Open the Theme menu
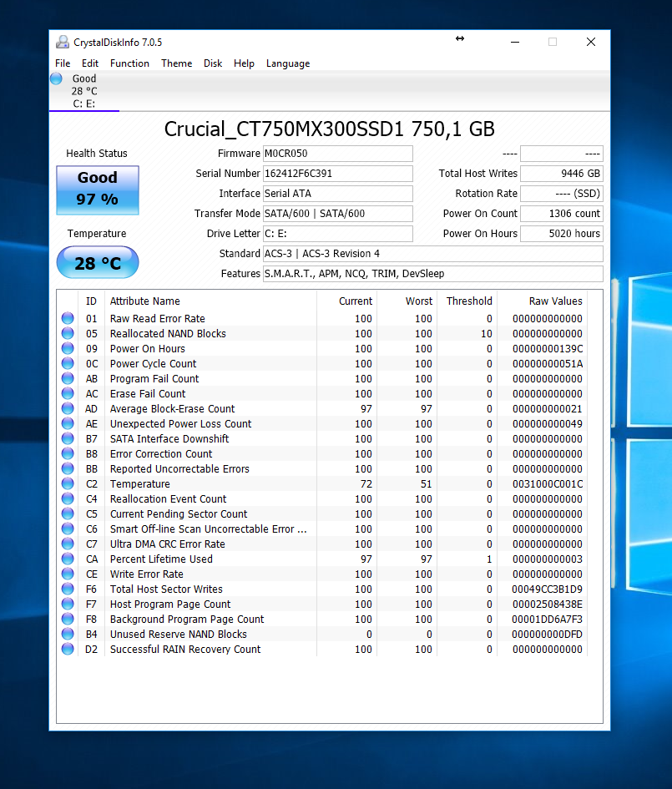Screen dimensions: 672x789 point(176,63)
